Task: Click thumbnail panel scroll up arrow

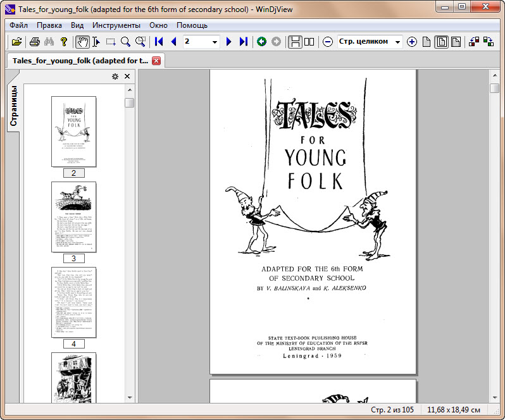Action: pyautogui.click(x=130, y=90)
